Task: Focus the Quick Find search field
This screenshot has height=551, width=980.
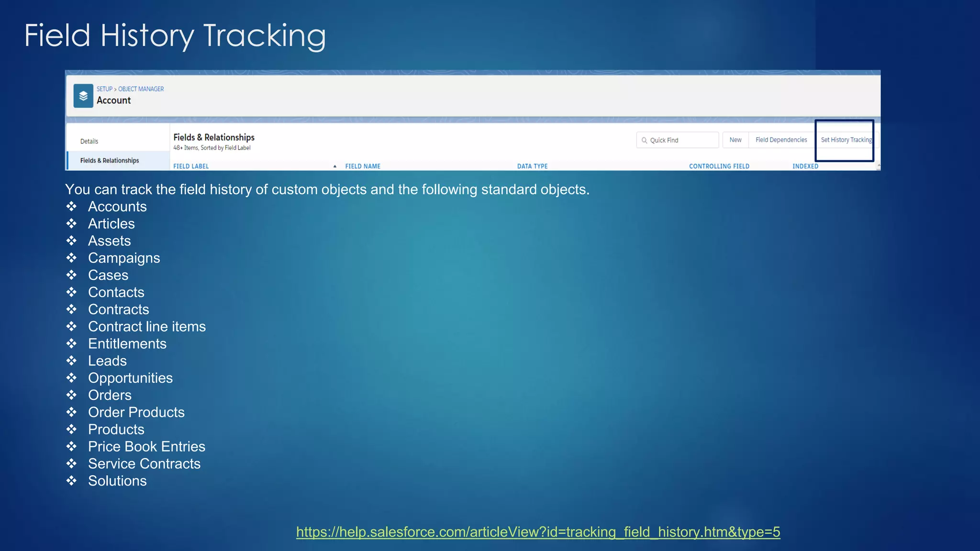Action: point(677,140)
